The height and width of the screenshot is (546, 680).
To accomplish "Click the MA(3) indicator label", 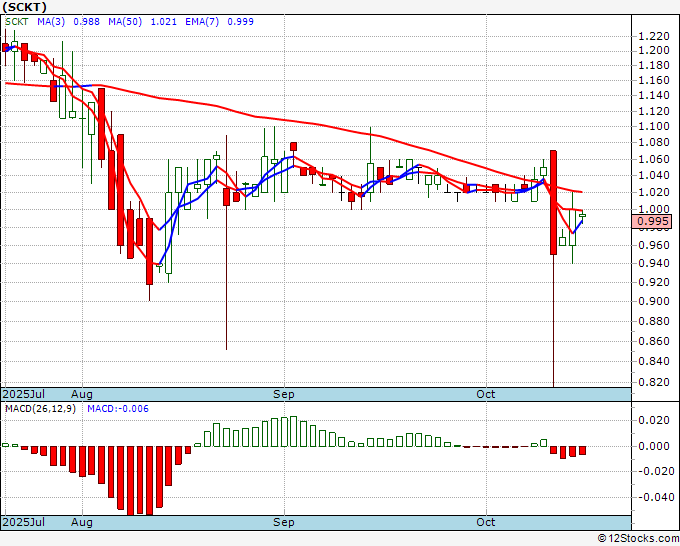I will (51, 22).
